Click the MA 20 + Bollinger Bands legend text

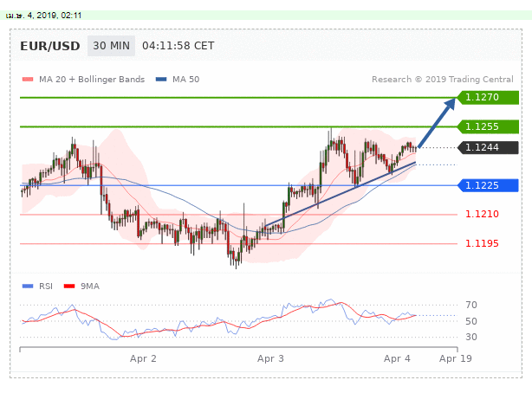coord(92,80)
